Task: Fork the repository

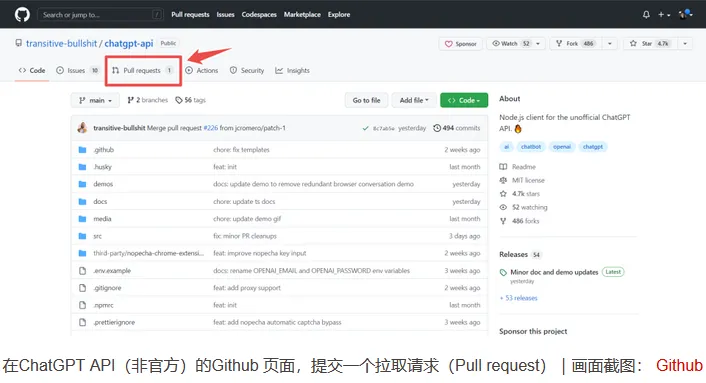Action: click(575, 44)
